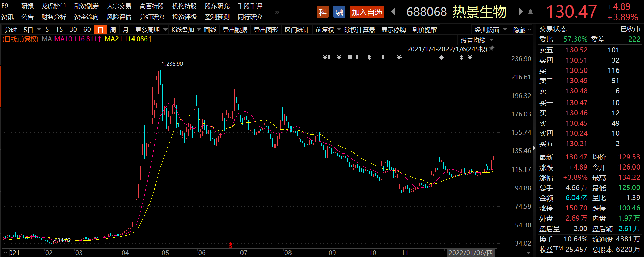Click the pin icon beside date range
644x257 pixels.
point(492,49)
